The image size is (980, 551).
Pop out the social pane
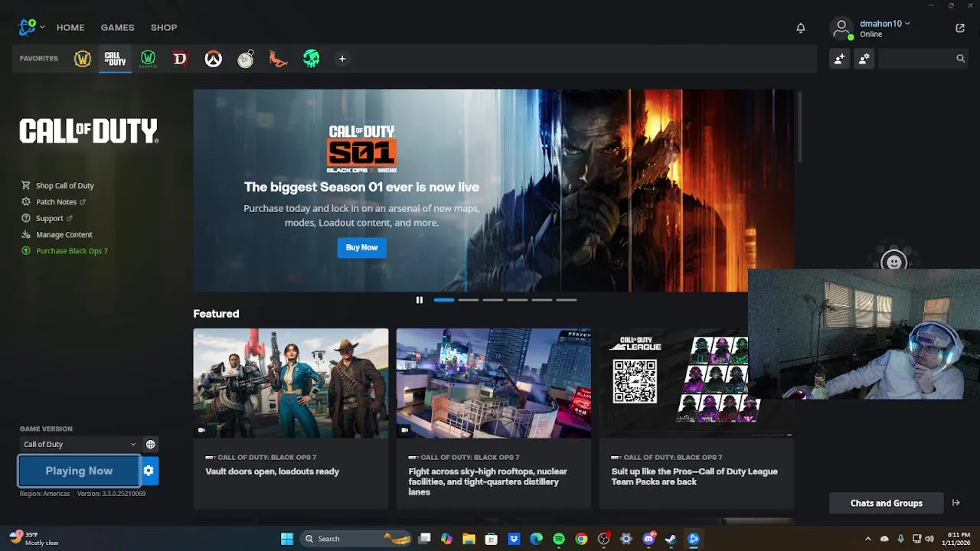pos(960,28)
